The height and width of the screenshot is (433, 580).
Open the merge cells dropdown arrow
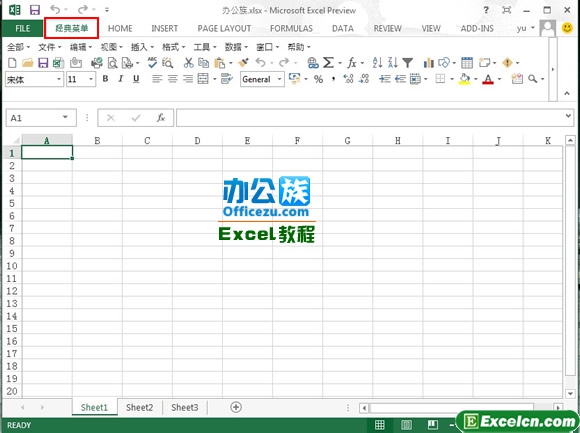[x=215, y=79]
